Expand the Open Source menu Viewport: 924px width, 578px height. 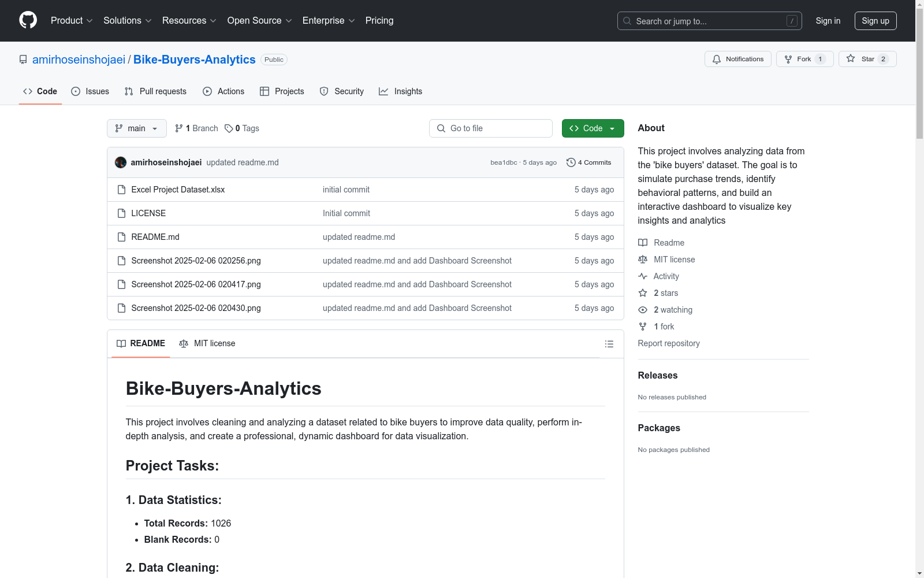[260, 21]
